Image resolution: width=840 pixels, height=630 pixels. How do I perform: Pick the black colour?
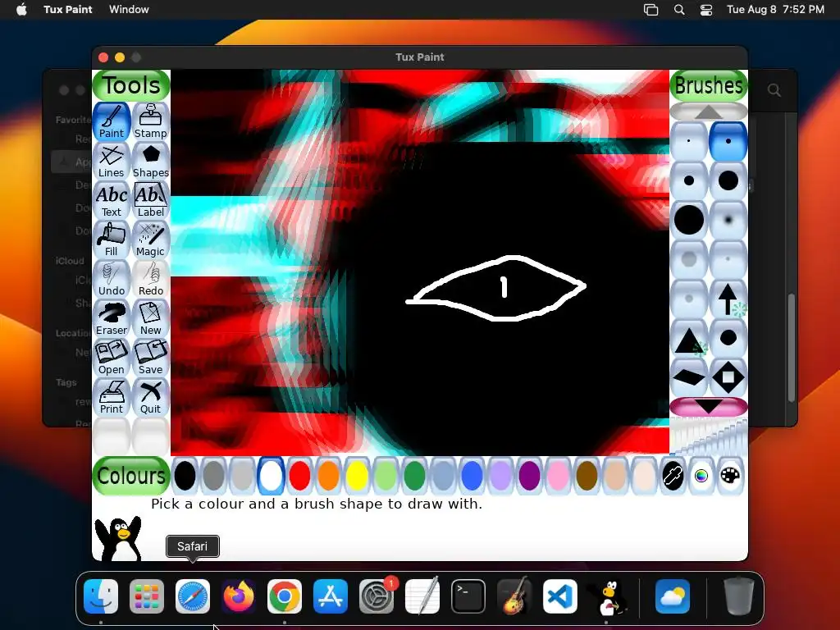tap(185, 476)
